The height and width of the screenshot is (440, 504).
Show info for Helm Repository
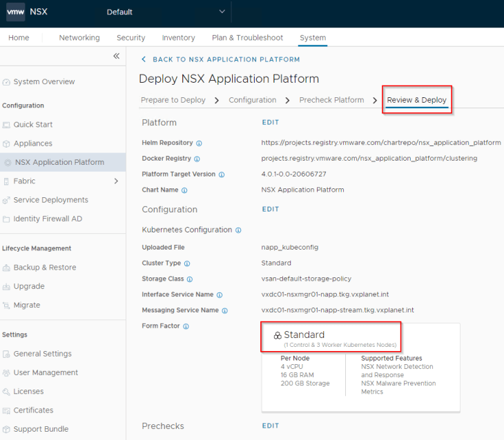coord(199,143)
